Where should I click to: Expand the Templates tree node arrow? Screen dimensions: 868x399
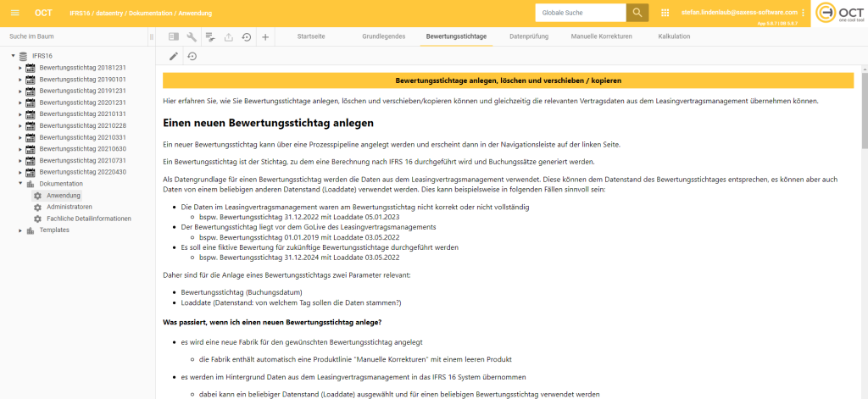pyautogui.click(x=20, y=230)
